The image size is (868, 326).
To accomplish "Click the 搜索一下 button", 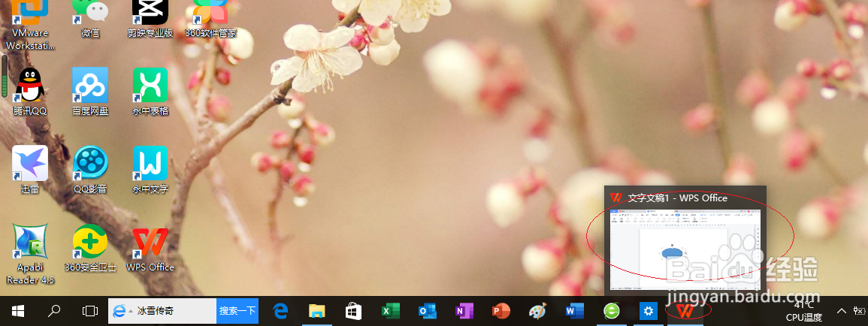I will click(237, 311).
